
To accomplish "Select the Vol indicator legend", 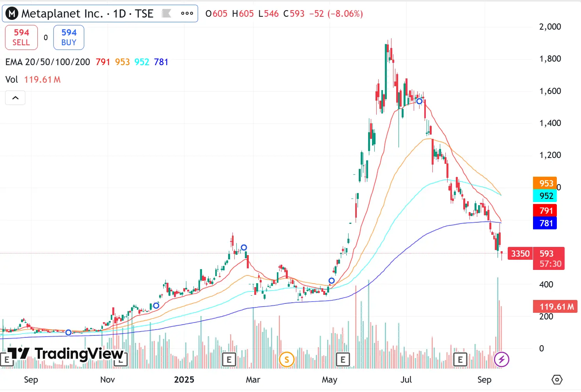I will coord(12,80).
